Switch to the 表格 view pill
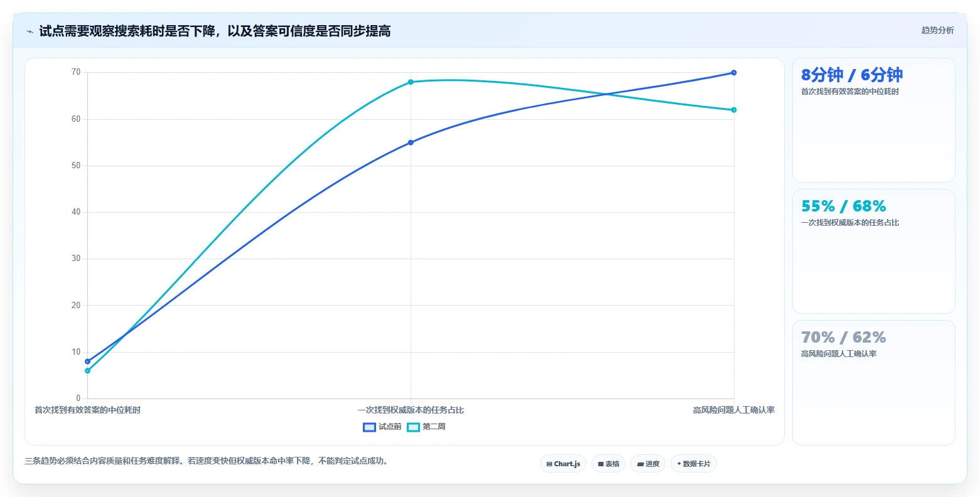Image resolution: width=980 pixels, height=497 pixels. 608,464
